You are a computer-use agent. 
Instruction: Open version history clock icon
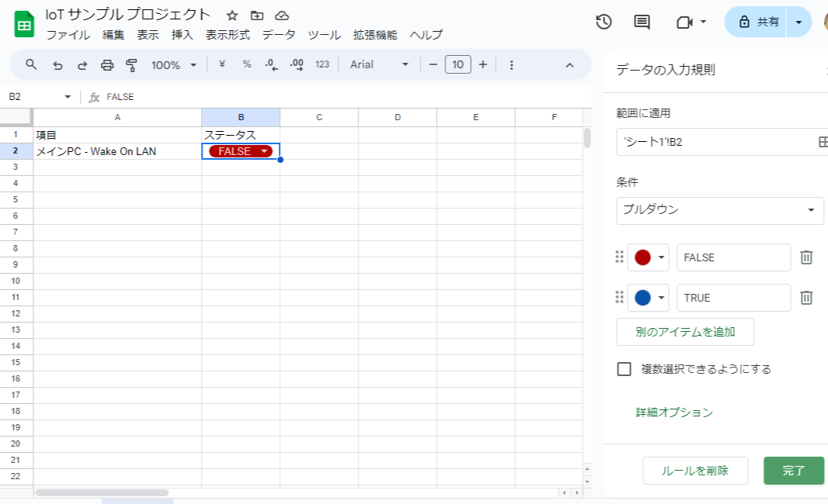pos(604,22)
